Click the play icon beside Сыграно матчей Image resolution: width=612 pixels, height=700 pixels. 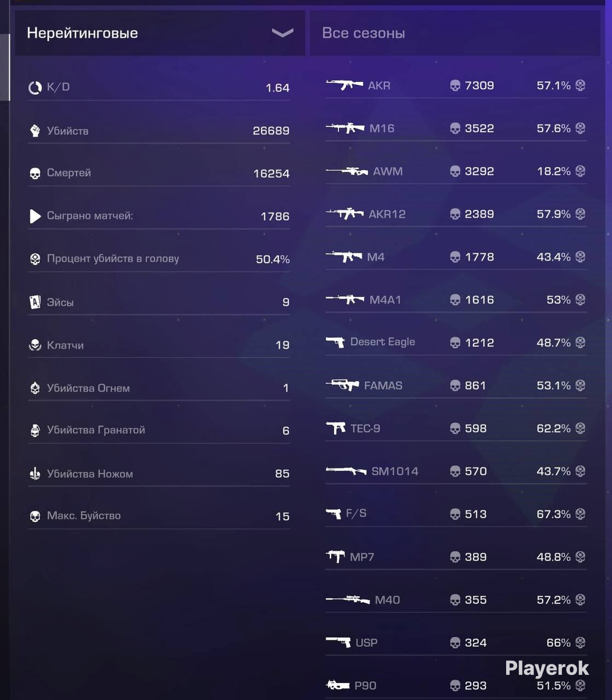coord(35,216)
